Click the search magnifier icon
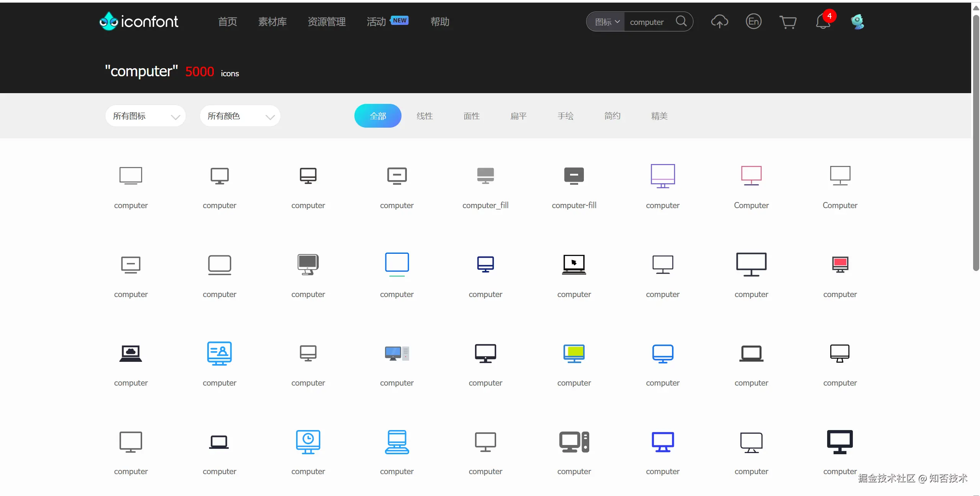 coord(681,21)
